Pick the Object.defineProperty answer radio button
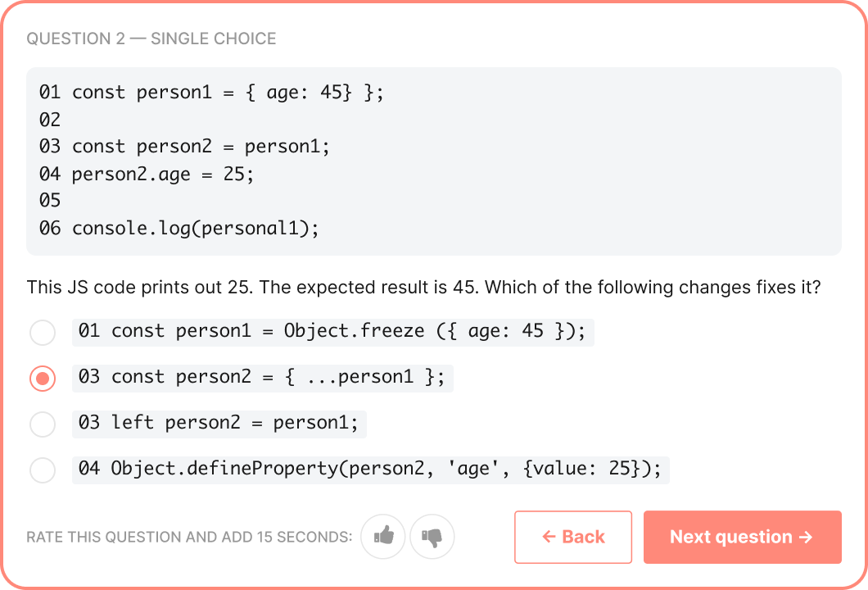This screenshot has width=868, height=590. 43,470
